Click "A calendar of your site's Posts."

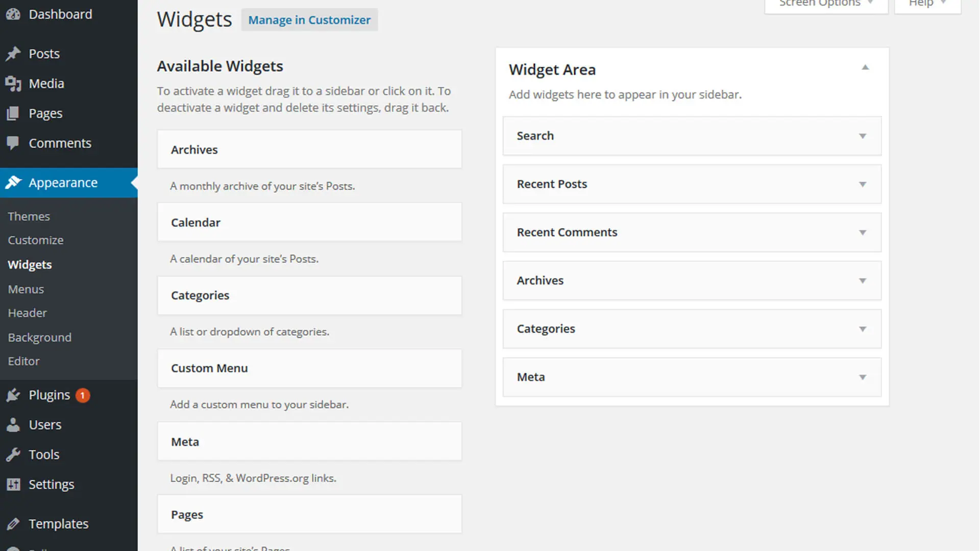(x=244, y=259)
